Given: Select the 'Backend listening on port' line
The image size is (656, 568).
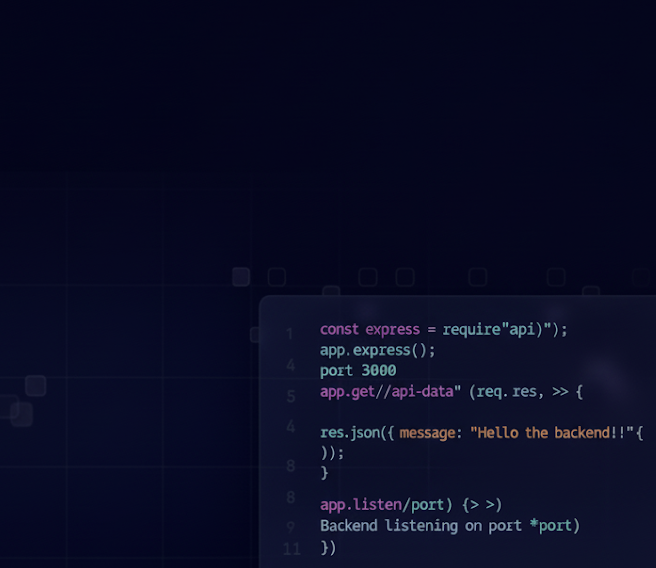Looking at the screenshot, I should coord(450,526).
